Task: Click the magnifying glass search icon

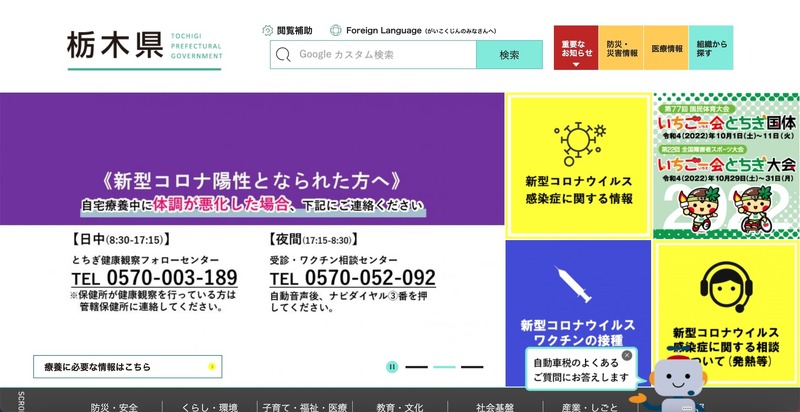Action: 284,55
